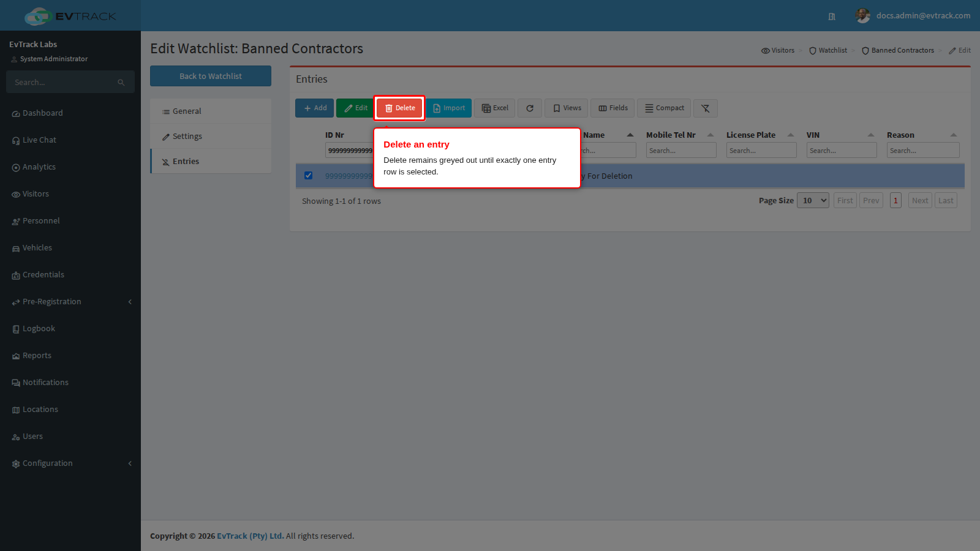
Task: Click the VIN search field
Action: (842, 150)
